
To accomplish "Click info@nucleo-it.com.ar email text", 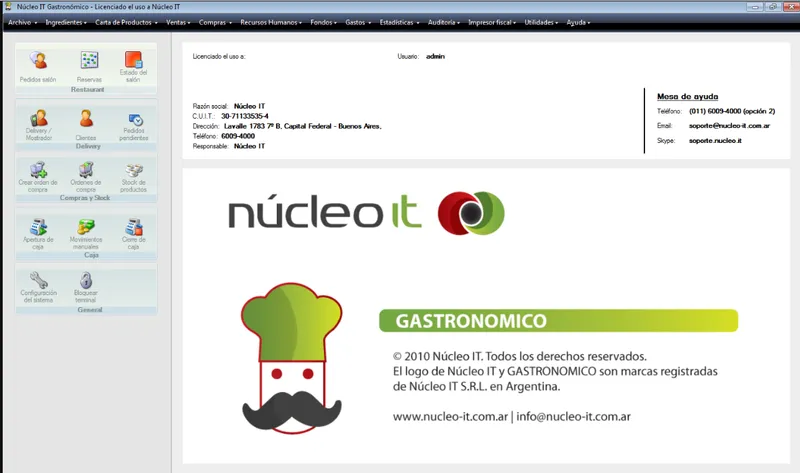I will click(573, 416).
